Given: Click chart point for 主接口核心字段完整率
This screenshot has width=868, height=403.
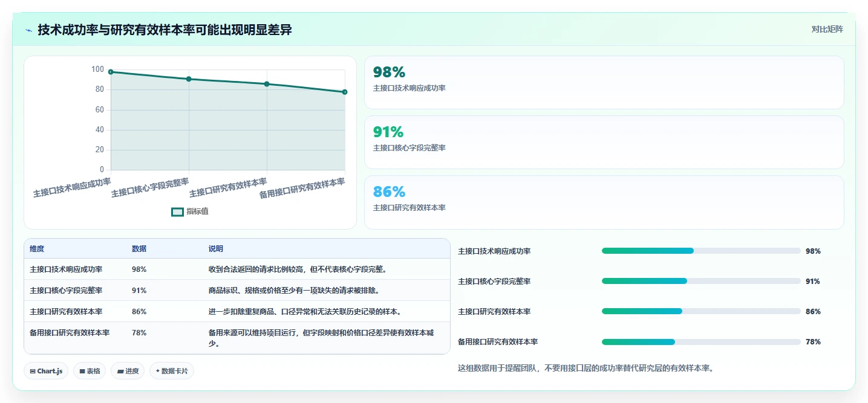Looking at the screenshot, I should [189, 79].
